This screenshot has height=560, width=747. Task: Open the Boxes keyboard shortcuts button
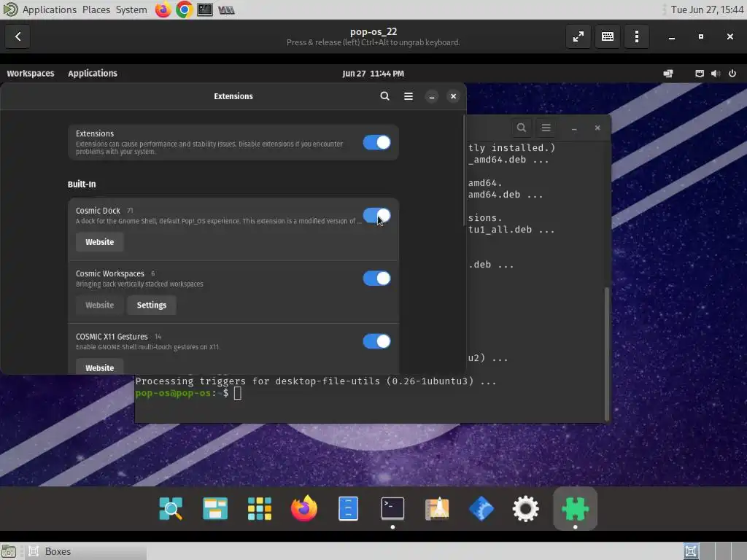point(608,36)
